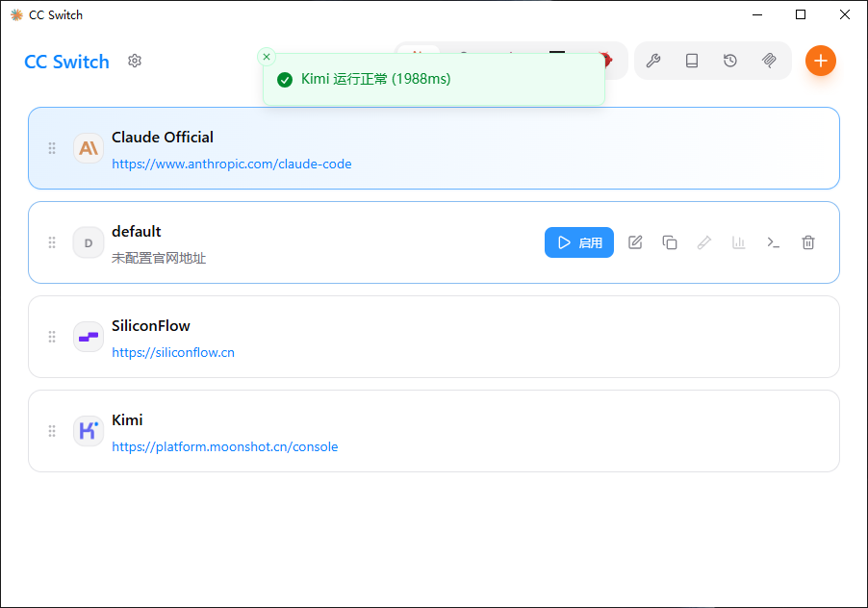Open terminal for default provider

[774, 242]
